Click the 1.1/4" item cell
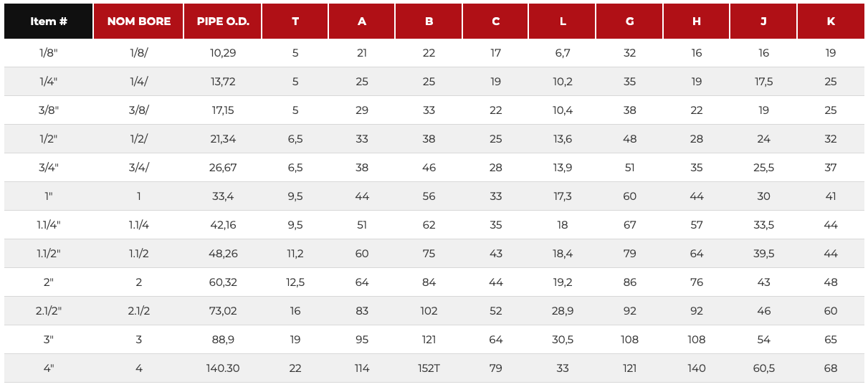868x387 pixels. [49, 225]
